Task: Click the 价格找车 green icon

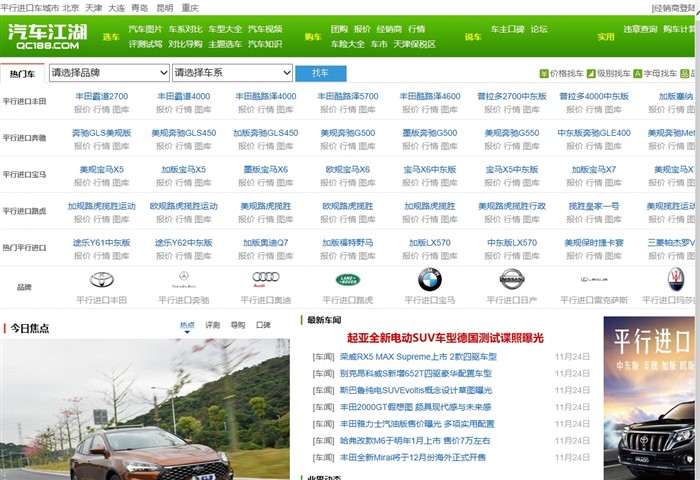Action: (544, 74)
